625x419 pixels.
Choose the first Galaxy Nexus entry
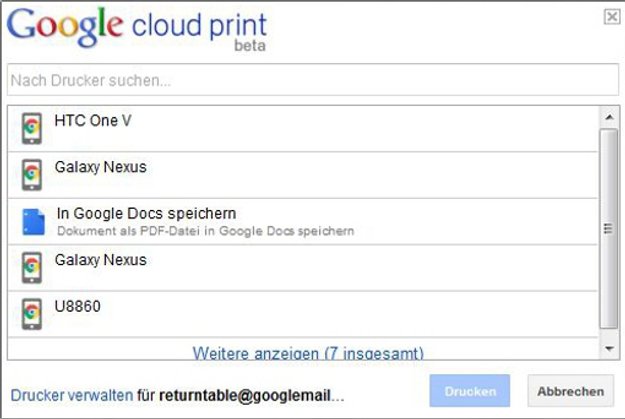303,175
